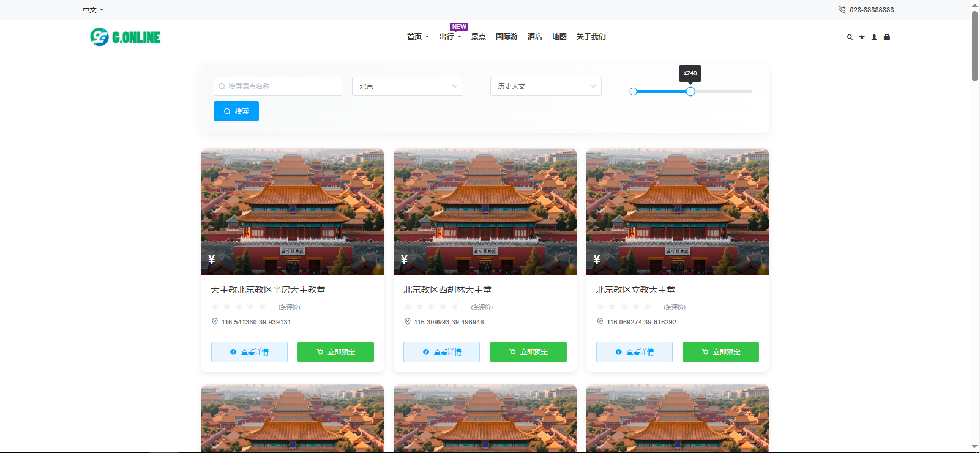Go to the 景点 page
This screenshot has height=453, width=980.
[x=479, y=37]
